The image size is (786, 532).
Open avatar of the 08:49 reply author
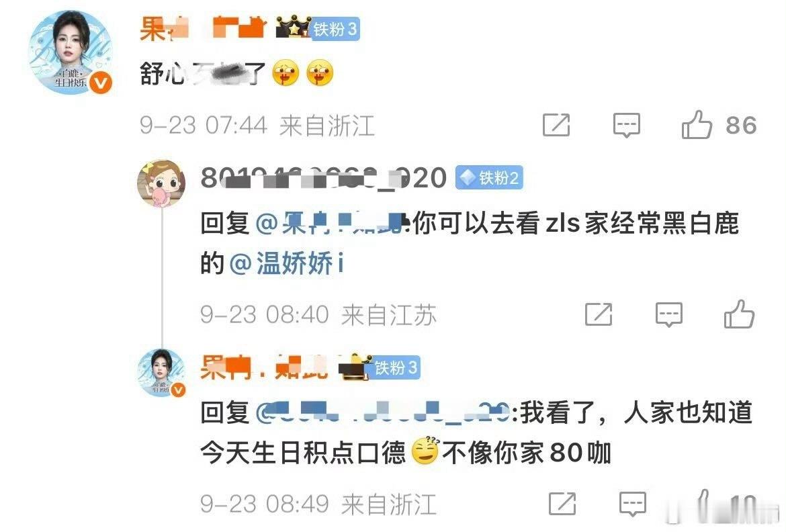[161, 373]
